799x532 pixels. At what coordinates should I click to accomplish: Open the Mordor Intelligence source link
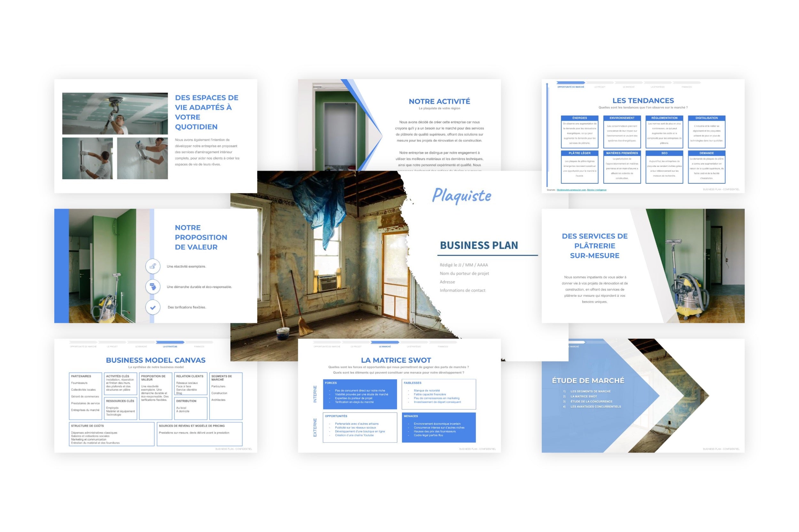[596, 190]
